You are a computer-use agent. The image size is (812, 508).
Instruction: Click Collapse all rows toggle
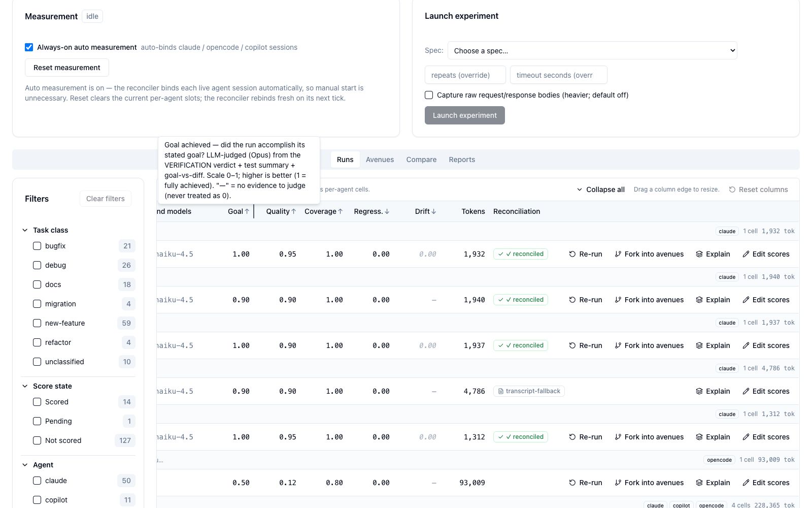click(601, 189)
